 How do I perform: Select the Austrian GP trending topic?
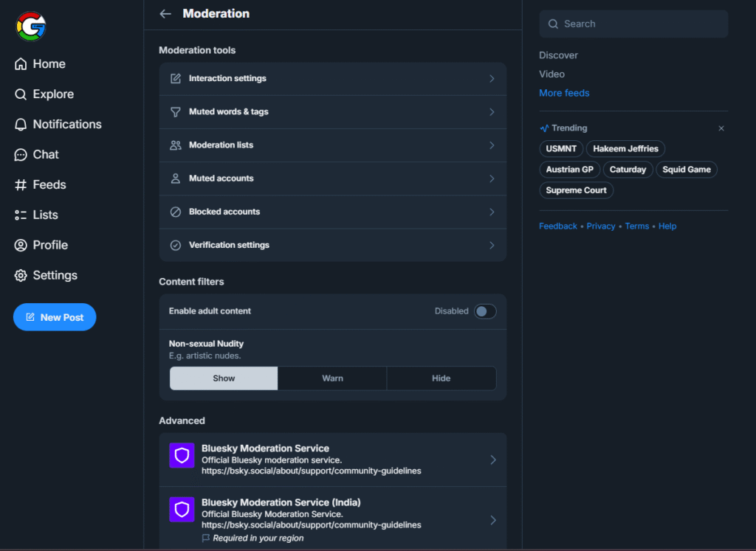pos(569,170)
